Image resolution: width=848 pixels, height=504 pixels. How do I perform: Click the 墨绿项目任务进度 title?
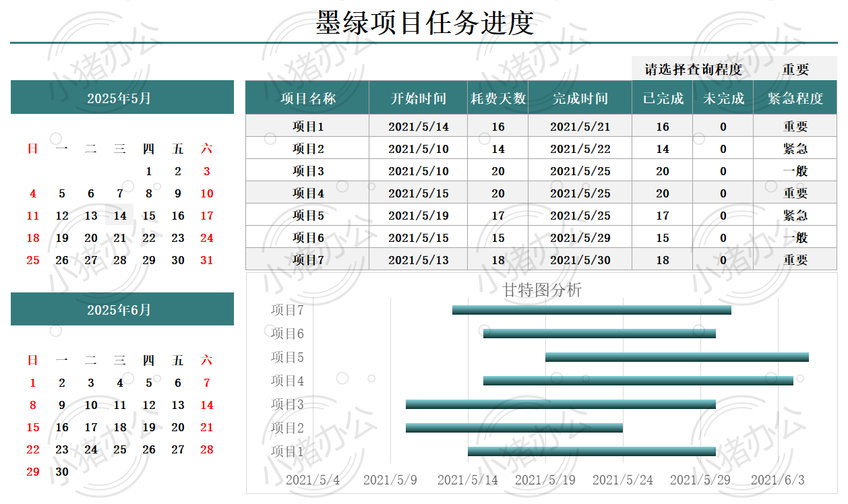425,22
